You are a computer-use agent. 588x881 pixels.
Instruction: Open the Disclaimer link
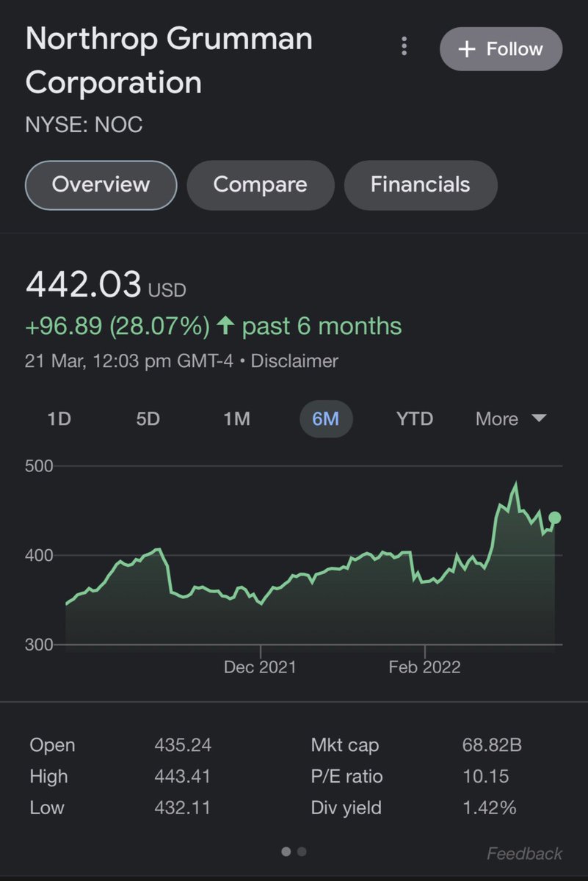tap(294, 361)
